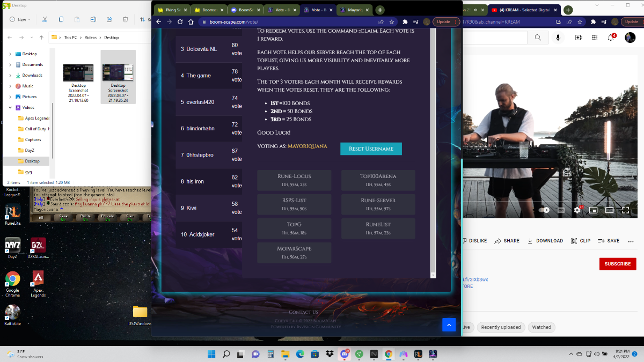Image resolution: width=644 pixels, height=362 pixels.
Task: Toggle subtitles CC on YouTube player
Action: (561, 210)
